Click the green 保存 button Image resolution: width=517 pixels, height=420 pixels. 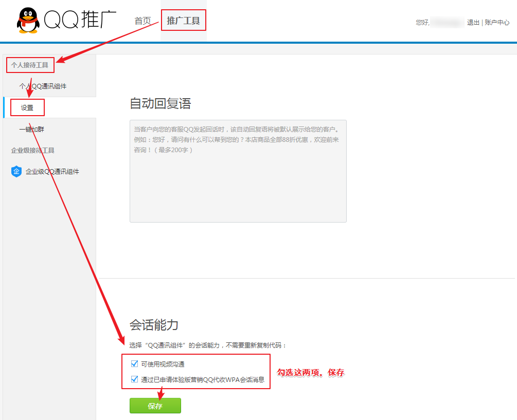155,406
